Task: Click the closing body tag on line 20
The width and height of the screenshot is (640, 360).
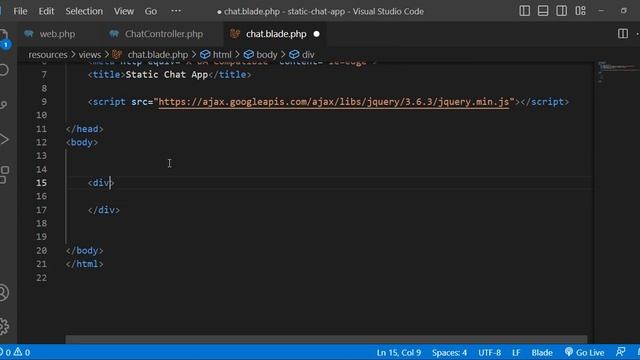Action: [x=84, y=251]
